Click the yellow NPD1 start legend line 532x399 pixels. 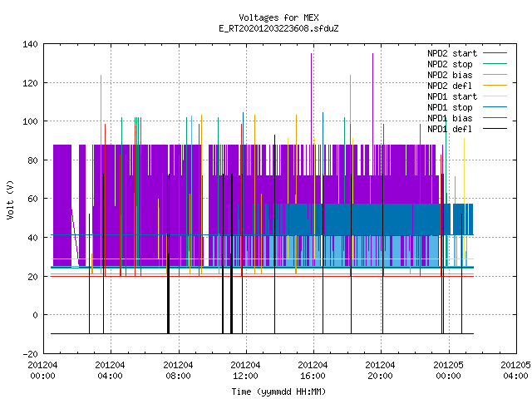pos(495,96)
